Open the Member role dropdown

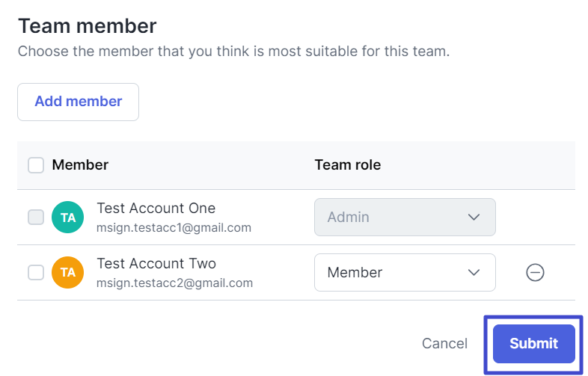click(x=405, y=273)
